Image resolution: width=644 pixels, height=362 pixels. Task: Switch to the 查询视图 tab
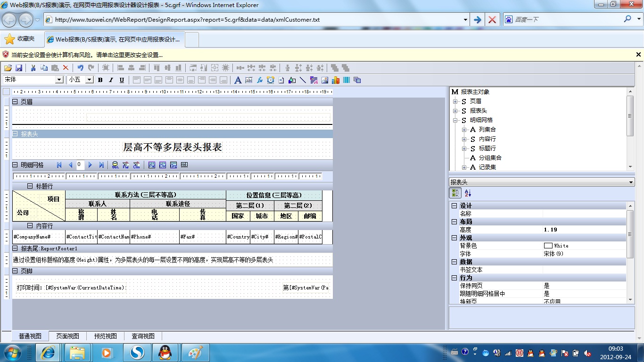tap(143, 336)
